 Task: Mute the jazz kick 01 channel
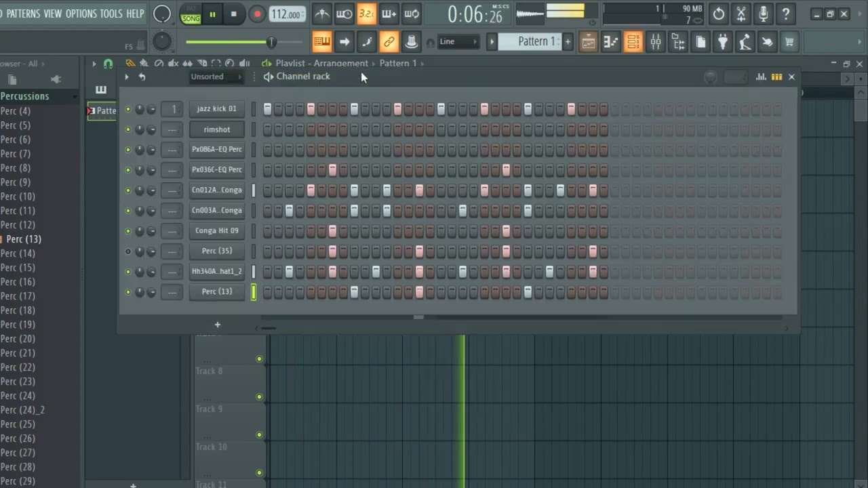(x=127, y=109)
